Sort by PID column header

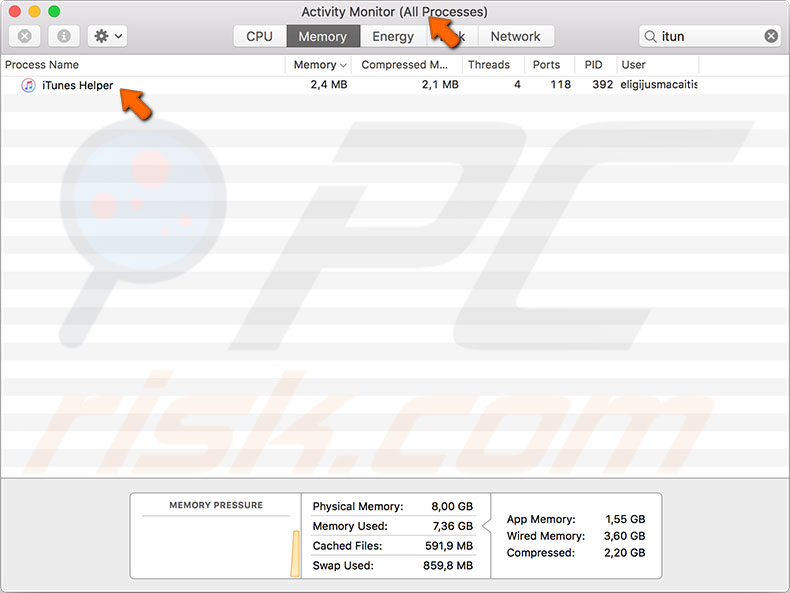point(594,65)
